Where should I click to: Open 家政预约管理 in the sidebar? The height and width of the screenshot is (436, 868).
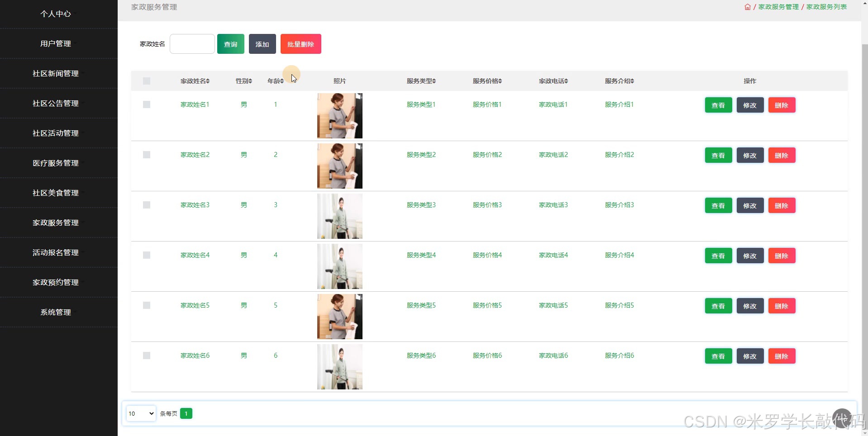pos(56,283)
